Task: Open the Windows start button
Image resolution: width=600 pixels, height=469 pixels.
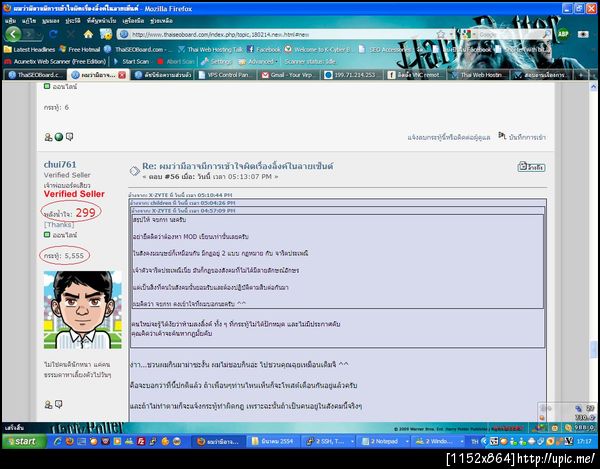Action: (24, 441)
